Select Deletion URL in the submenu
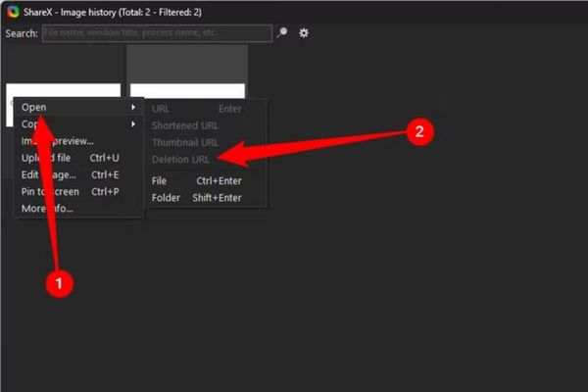Screen dimensions: 588x392 point(206,160)
